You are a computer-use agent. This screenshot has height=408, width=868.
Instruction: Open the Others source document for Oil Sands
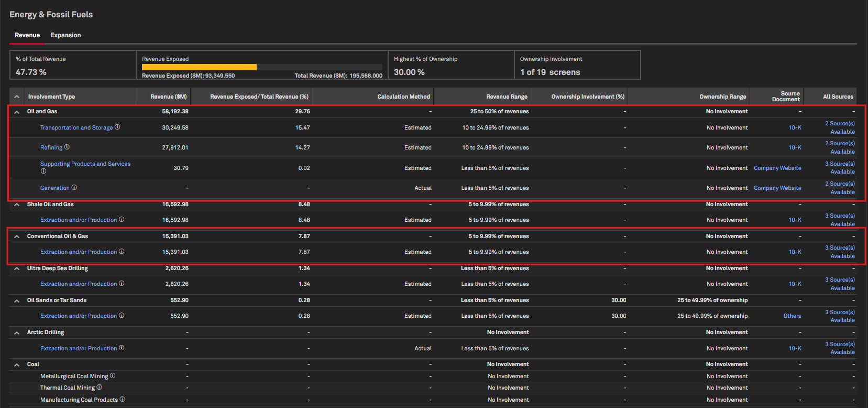pyautogui.click(x=792, y=316)
